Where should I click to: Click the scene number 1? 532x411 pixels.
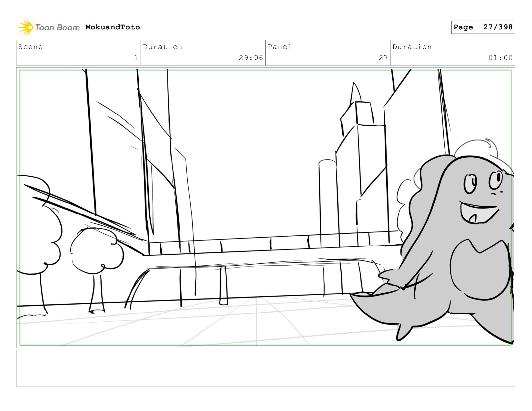(x=136, y=58)
